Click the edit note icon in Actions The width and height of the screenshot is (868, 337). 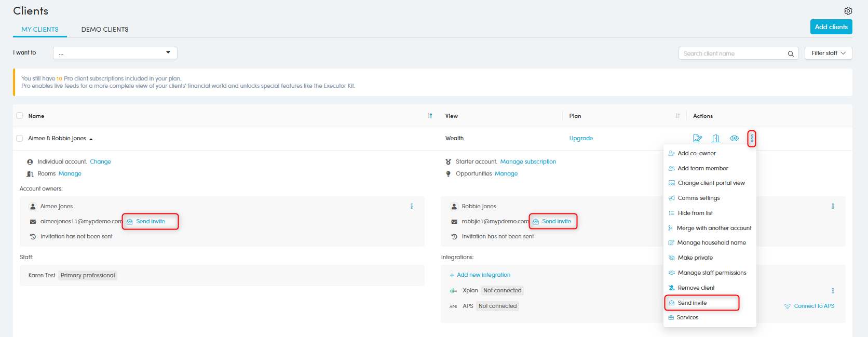(x=697, y=138)
